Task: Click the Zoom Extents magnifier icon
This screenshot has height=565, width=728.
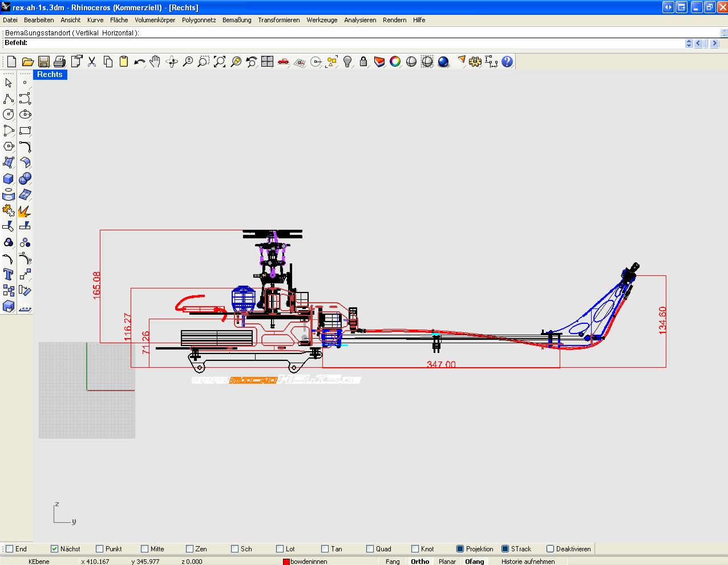Action: click(x=220, y=62)
